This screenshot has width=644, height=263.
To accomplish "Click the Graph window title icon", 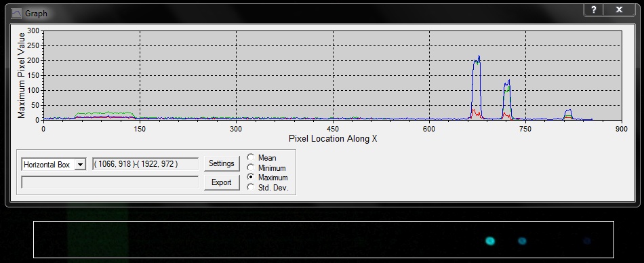I will click(x=16, y=14).
